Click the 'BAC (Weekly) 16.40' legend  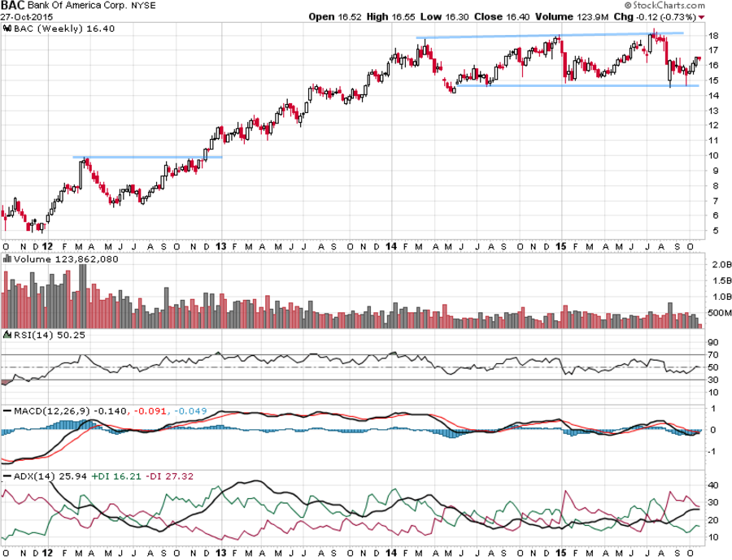[x=64, y=28]
